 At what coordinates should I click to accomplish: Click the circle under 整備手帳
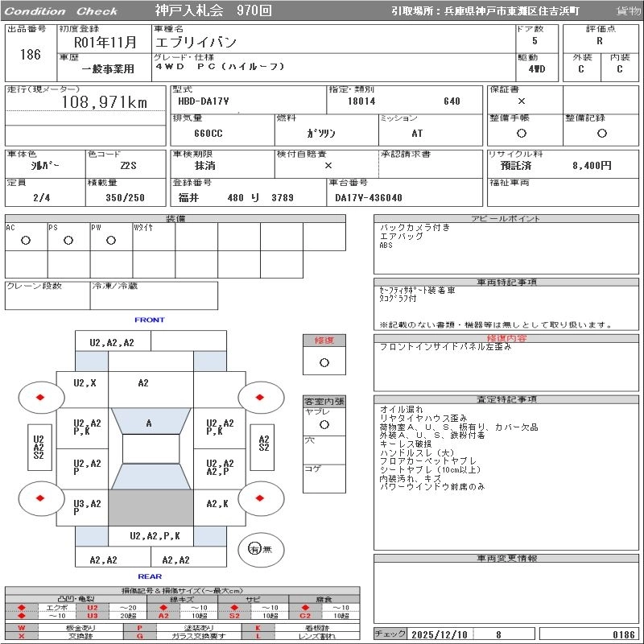pos(522,133)
